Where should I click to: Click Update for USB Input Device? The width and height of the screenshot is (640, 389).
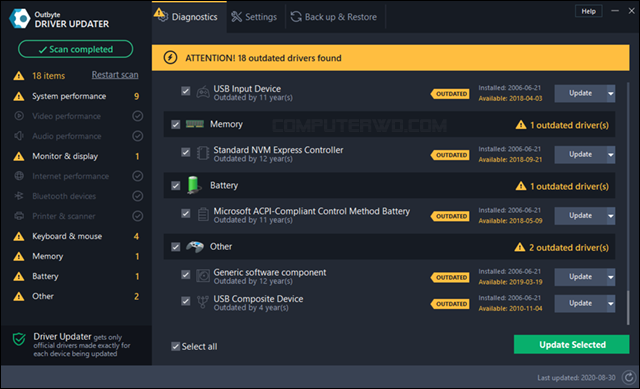tap(580, 93)
